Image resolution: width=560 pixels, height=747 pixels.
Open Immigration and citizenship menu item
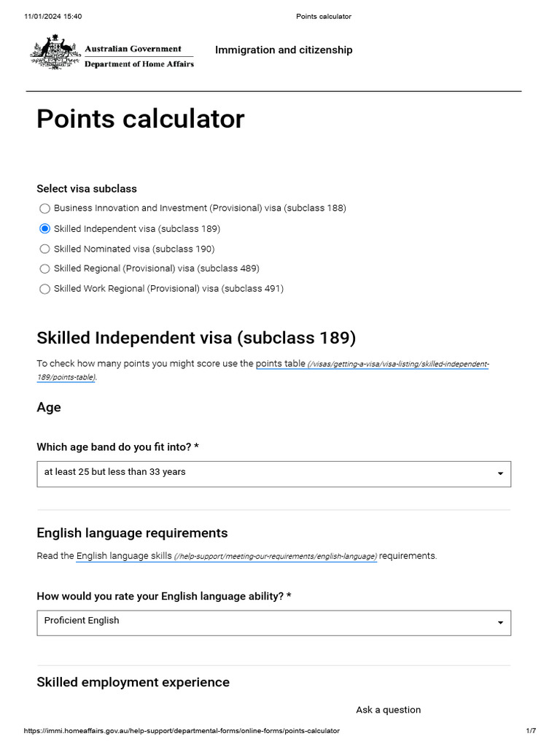pyautogui.click(x=284, y=50)
